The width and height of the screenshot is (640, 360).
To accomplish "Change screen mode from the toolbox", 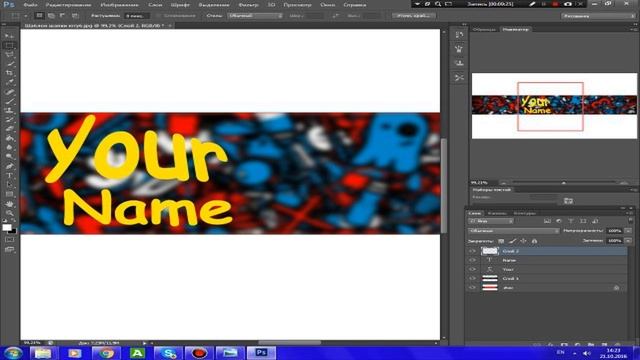I will coord(9,249).
